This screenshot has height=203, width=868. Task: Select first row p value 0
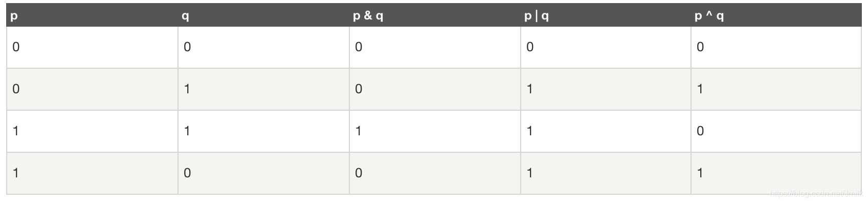coord(16,47)
